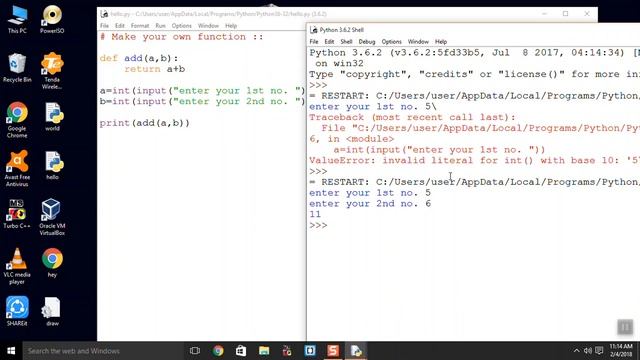Open Tenda Wireless desktop shortcut
This screenshot has width=640, height=360.
coord(52,71)
